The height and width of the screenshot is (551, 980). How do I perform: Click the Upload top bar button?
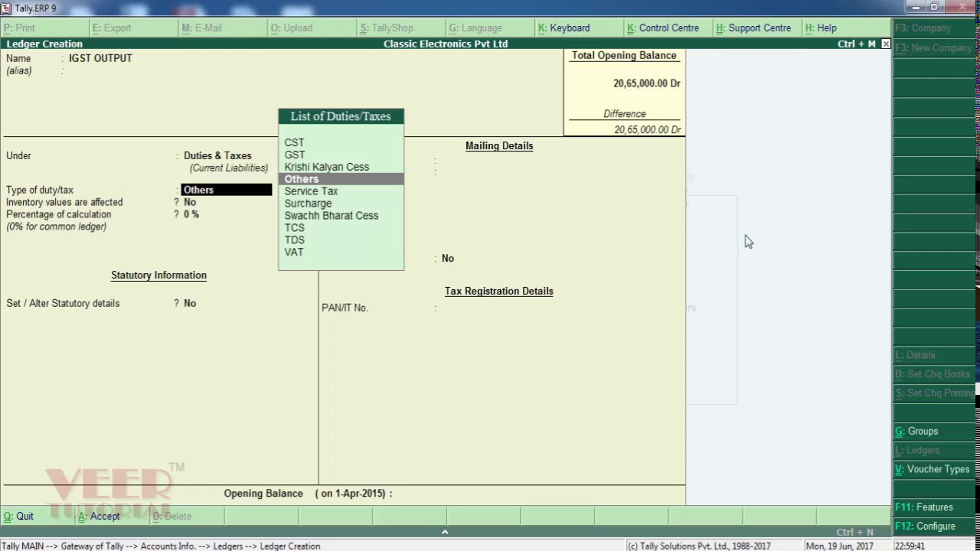(x=312, y=28)
